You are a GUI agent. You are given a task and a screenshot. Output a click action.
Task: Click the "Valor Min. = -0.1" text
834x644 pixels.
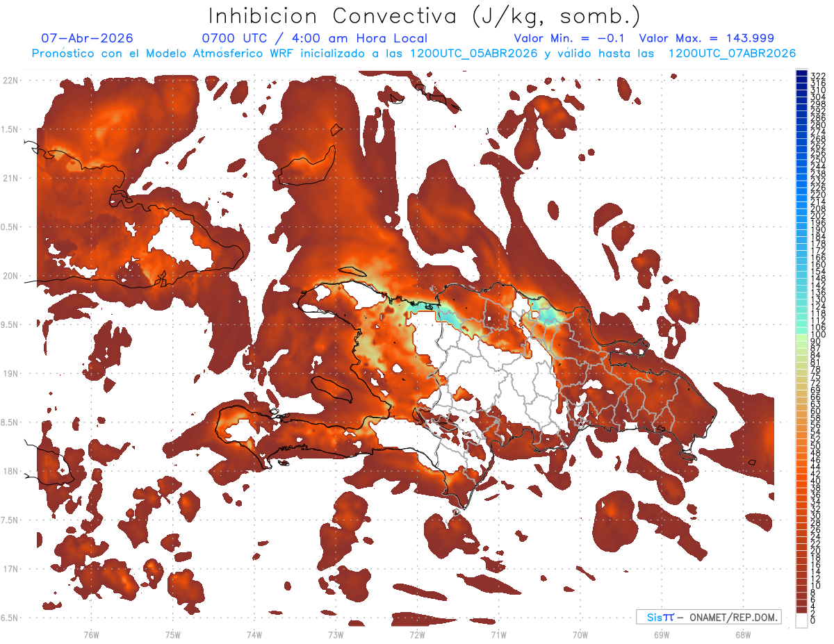574,38
